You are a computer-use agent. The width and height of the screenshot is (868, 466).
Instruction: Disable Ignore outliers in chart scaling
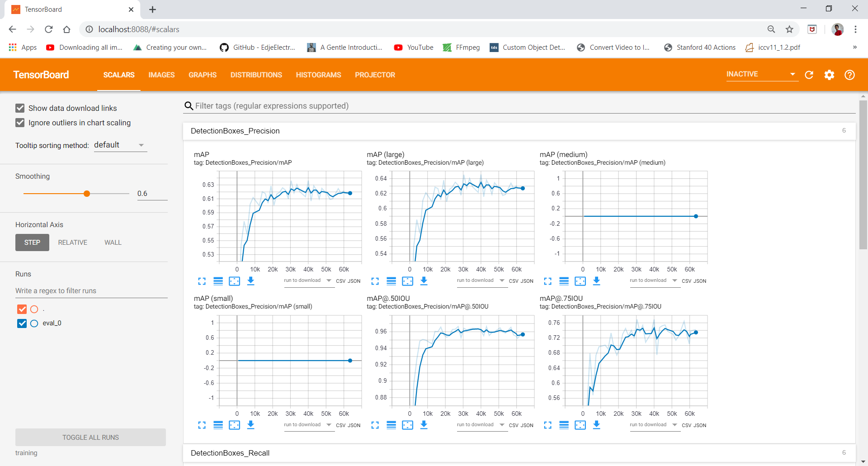coord(20,123)
